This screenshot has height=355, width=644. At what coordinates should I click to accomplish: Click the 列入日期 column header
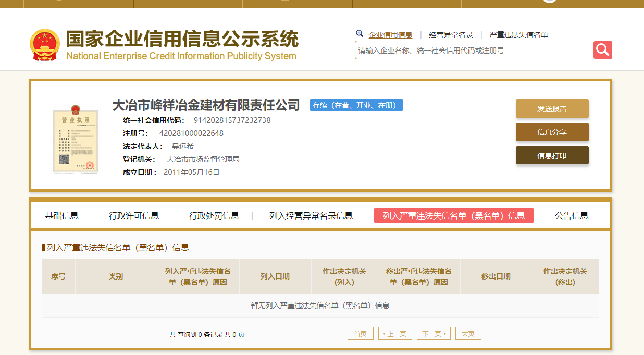(275, 276)
